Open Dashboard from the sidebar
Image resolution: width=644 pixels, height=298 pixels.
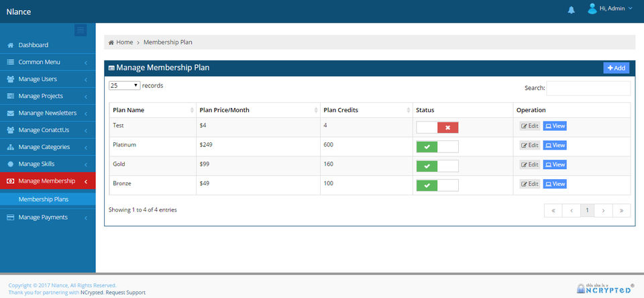click(x=48, y=45)
